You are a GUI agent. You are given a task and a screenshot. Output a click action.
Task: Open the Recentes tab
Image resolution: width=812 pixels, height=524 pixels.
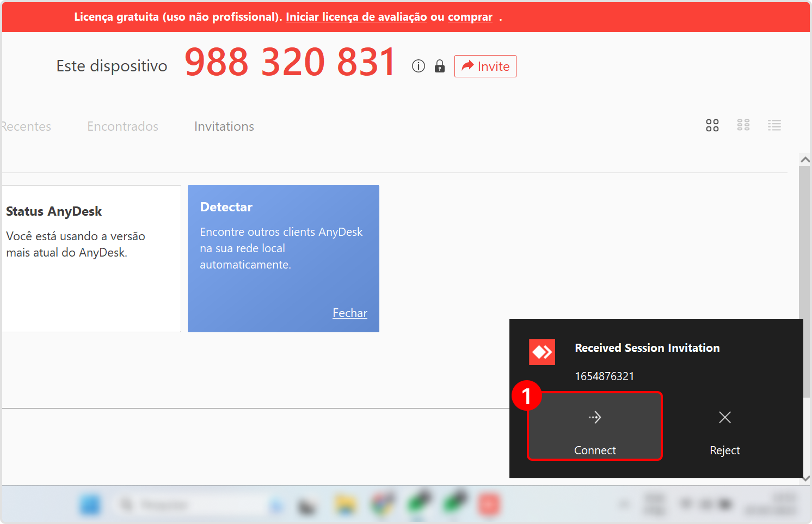pyautogui.click(x=26, y=126)
